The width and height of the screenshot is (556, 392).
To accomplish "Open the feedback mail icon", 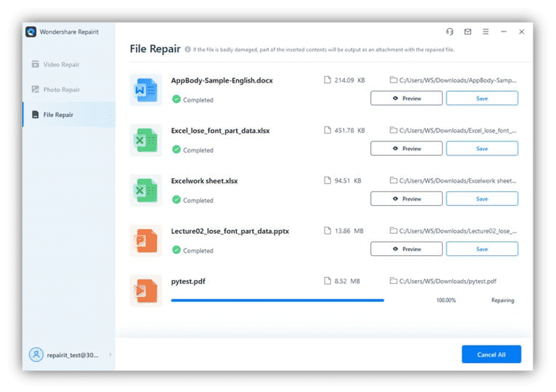I will (467, 31).
